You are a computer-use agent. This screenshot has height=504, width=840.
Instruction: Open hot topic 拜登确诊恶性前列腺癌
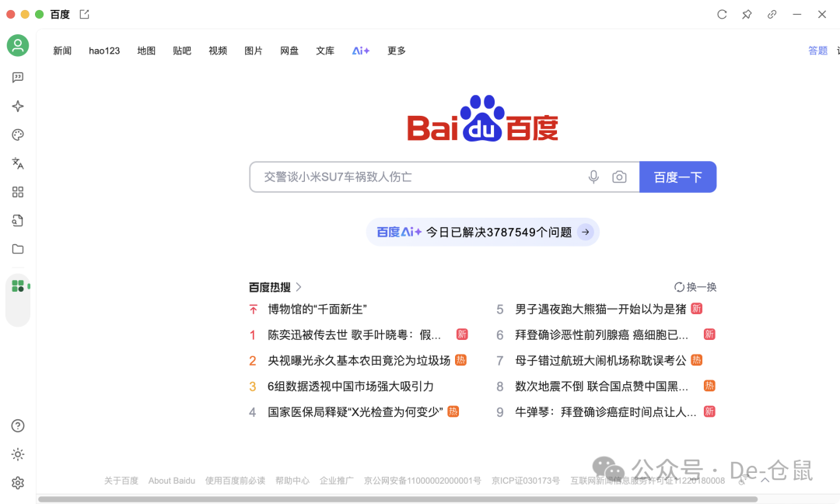601,334
